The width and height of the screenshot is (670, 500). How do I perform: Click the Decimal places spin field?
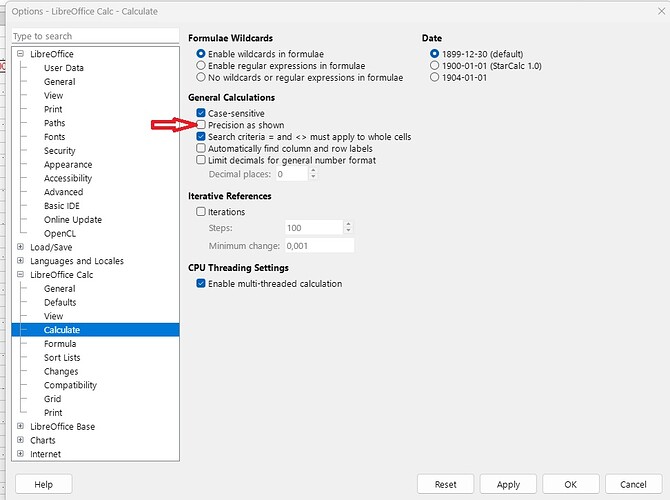click(x=292, y=174)
